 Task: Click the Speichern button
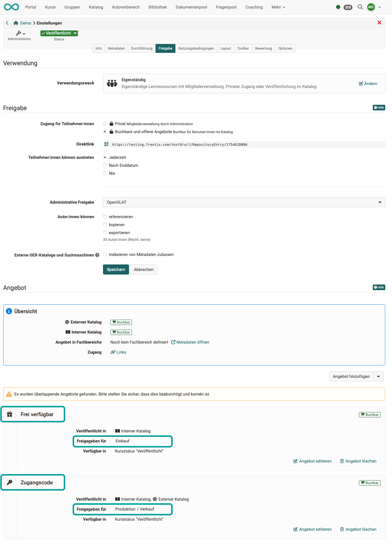coord(116,269)
